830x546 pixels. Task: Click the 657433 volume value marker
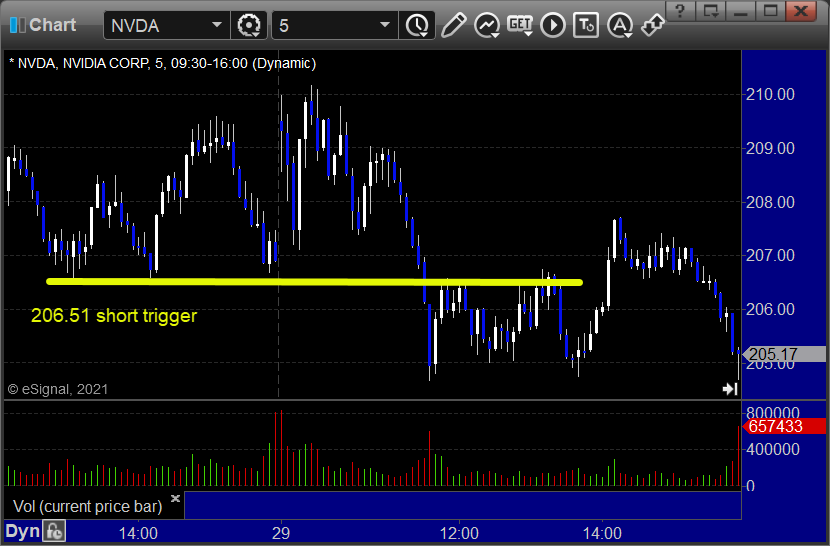(785, 426)
